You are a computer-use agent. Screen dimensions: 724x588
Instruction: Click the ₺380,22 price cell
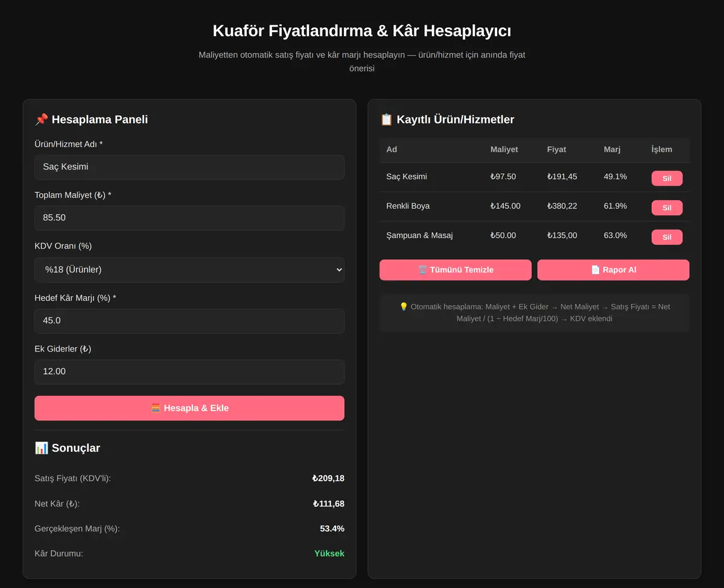coord(562,206)
